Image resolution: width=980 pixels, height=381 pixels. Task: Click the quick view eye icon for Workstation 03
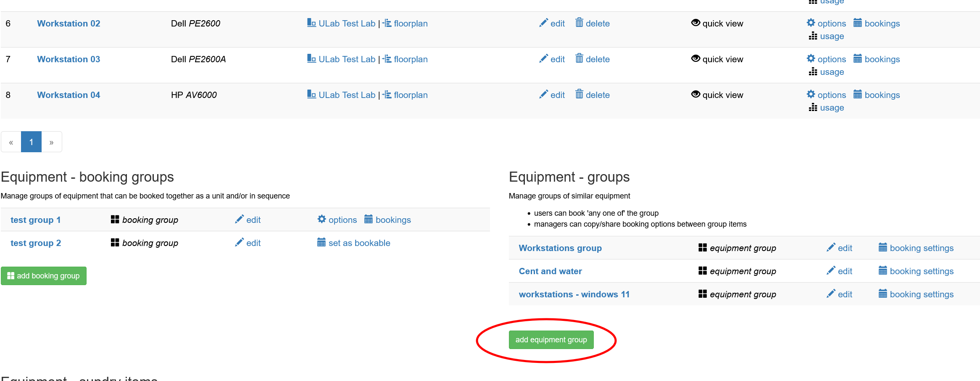[x=695, y=59]
